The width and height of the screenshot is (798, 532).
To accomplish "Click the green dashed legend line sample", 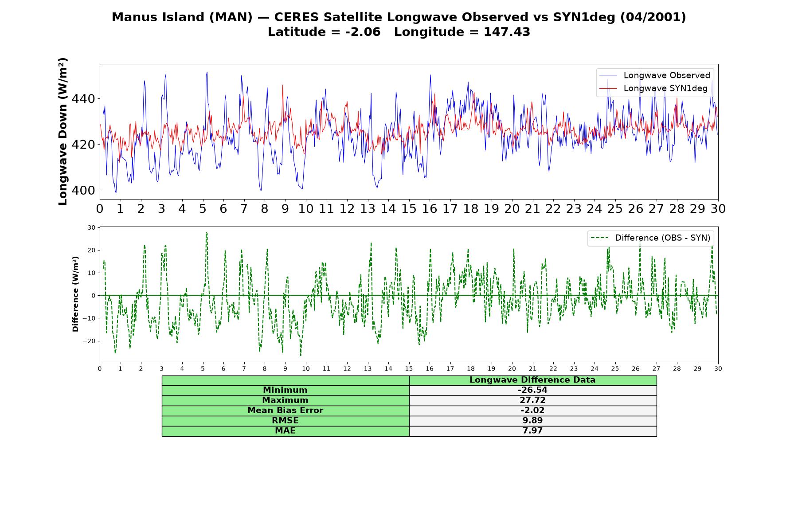I will pyautogui.click(x=600, y=238).
